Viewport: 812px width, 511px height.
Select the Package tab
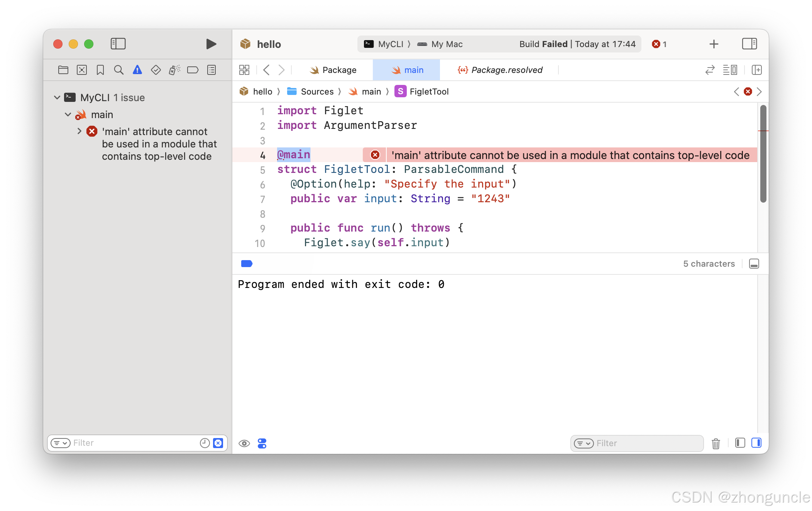334,70
